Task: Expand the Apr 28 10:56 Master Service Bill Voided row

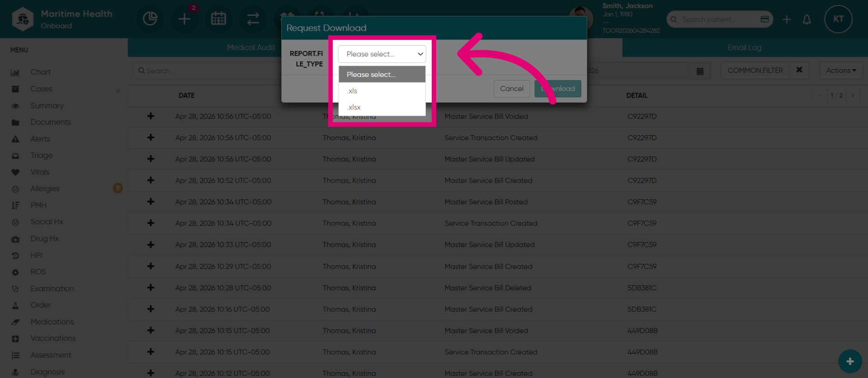Action: 151,116
